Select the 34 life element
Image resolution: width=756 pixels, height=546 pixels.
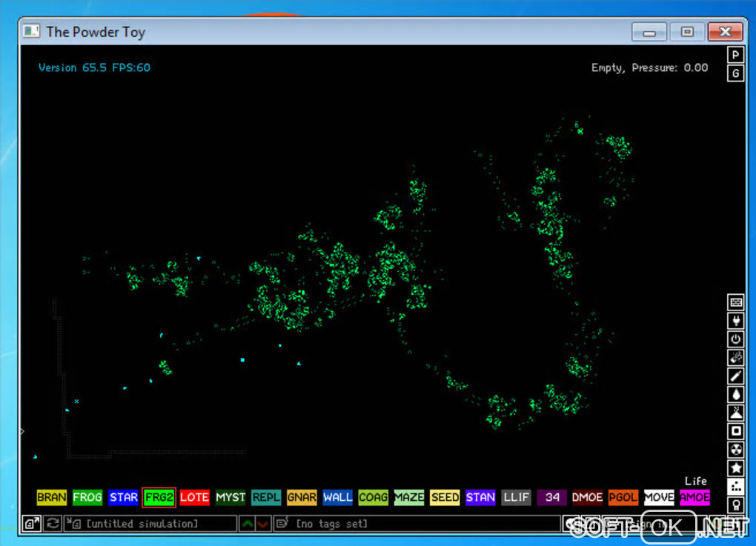coord(551,497)
